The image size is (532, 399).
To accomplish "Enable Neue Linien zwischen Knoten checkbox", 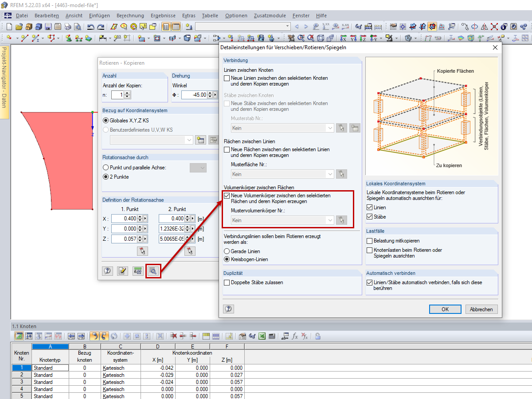I will (x=227, y=78).
